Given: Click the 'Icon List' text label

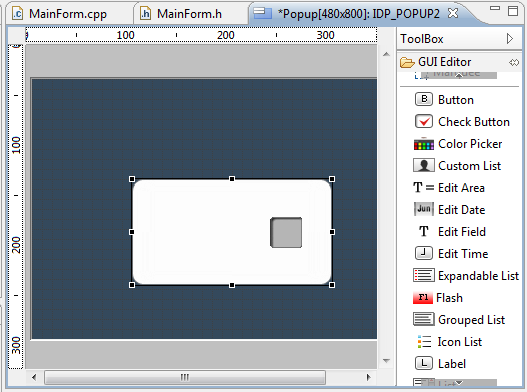Looking at the screenshot, I should (x=459, y=342).
